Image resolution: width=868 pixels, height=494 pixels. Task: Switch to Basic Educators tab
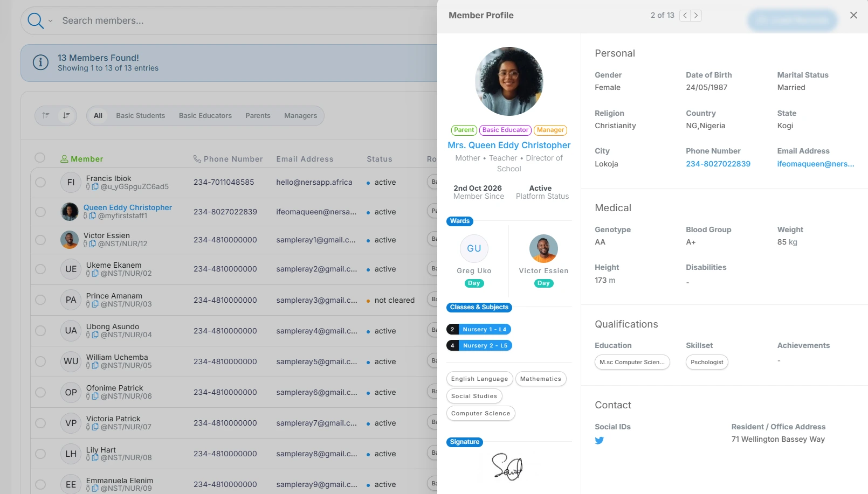click(205, 115)
